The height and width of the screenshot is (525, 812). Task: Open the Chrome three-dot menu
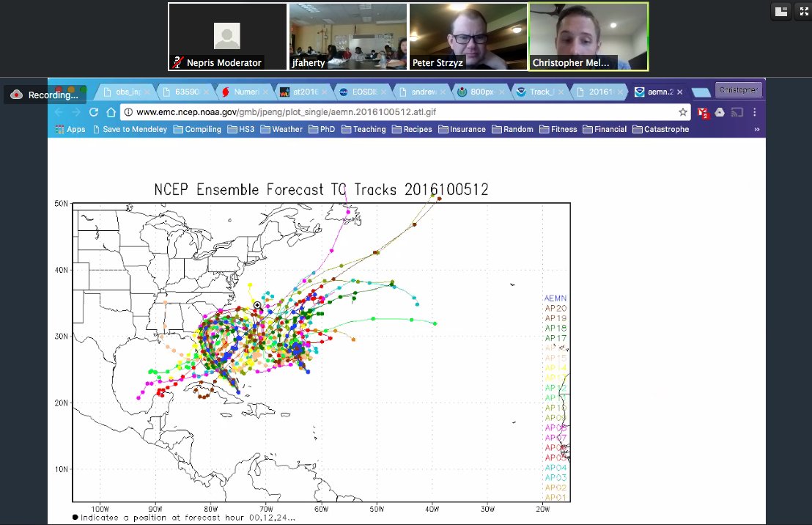[755, 112]
